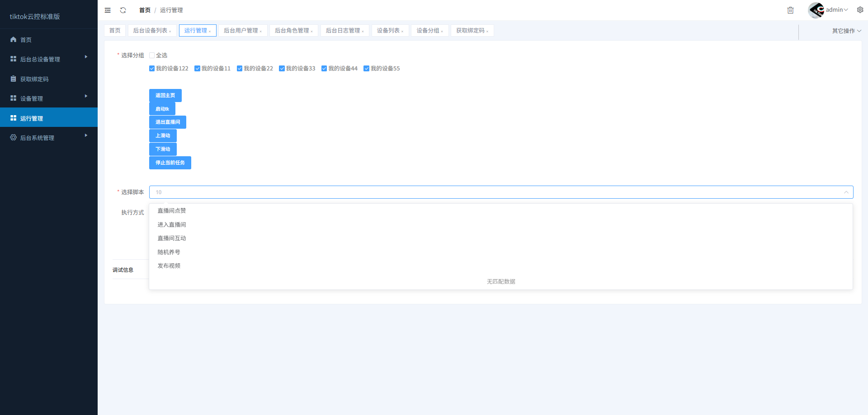Screen dimensions: 868x415
Task: Click the 停止当前任务 button
Action: [x=170, y=163]
